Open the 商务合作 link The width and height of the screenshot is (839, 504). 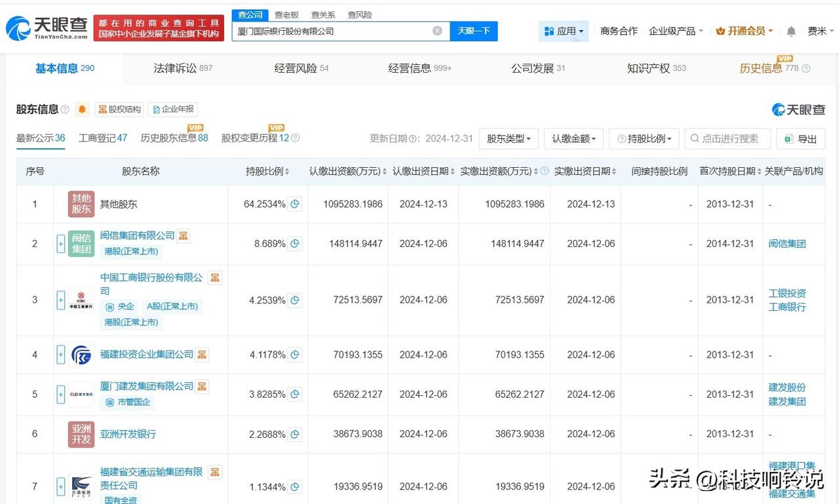(x=619, y=31)
